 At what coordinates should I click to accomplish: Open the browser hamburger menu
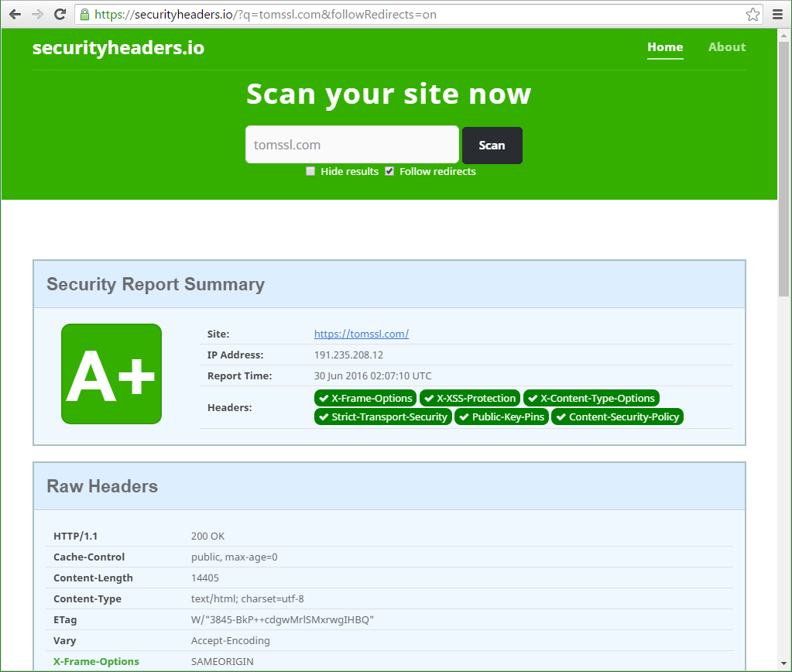777,13
